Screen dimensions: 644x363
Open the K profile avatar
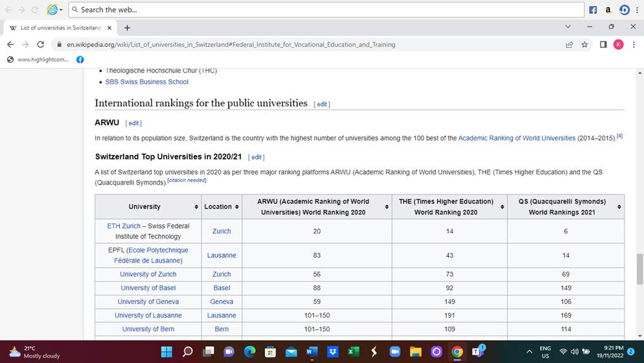click(619, 44)
